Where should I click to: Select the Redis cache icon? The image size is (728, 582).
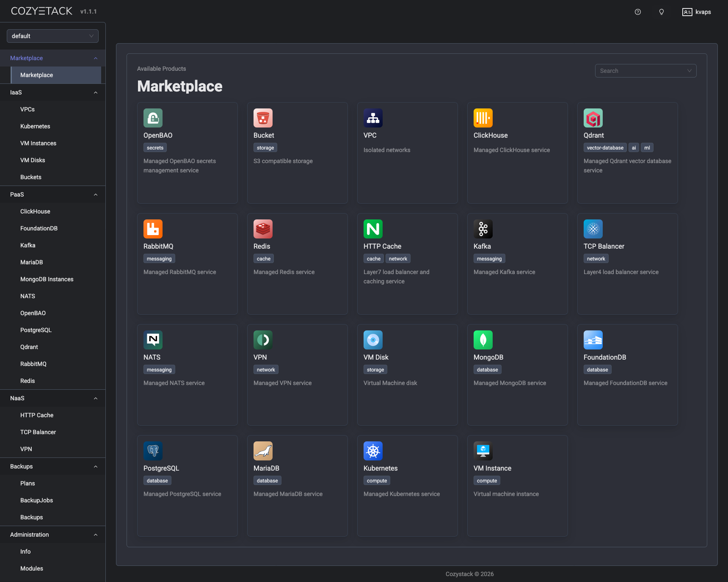coord(263,229)
